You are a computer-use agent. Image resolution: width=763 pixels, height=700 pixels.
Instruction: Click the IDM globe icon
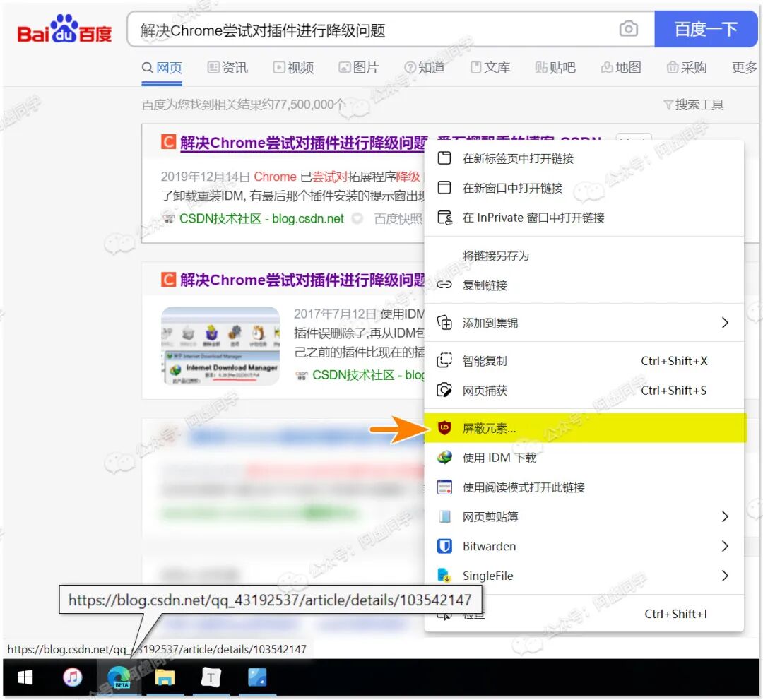(444, 458)
